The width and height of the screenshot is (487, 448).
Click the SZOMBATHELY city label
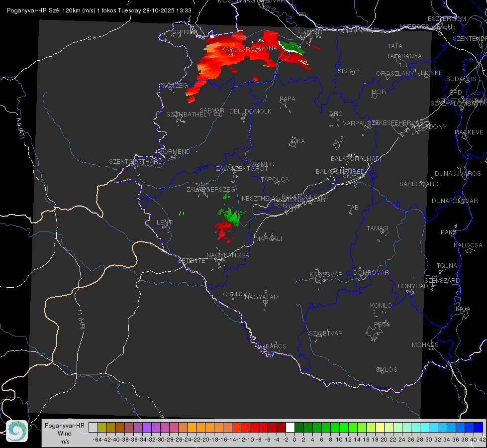(x=189, y=114)
